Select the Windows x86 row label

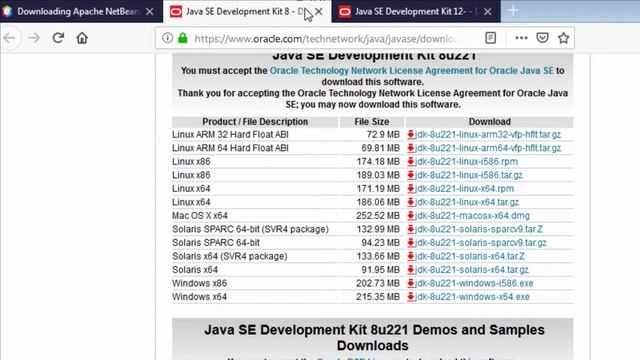click(x=199, y=283)
